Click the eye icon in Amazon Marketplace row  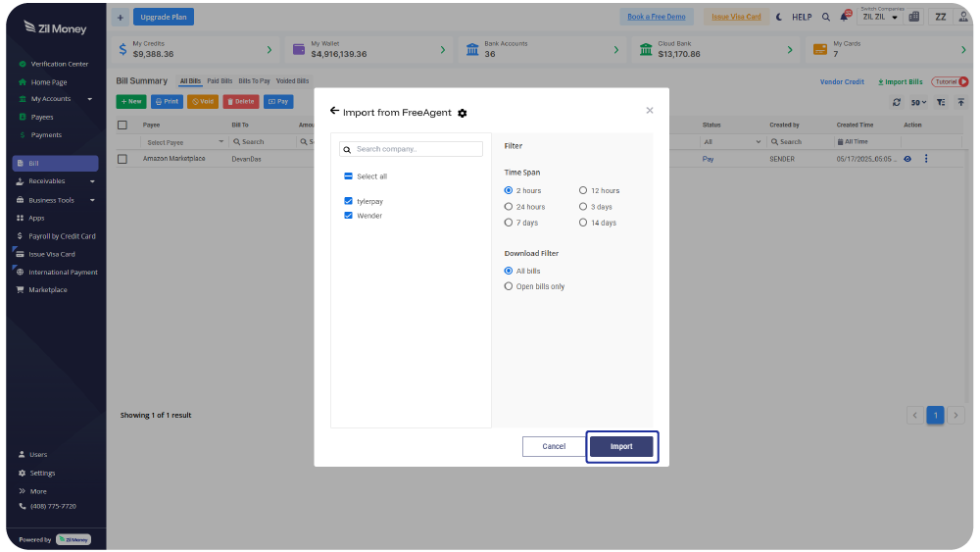point(907,159)
